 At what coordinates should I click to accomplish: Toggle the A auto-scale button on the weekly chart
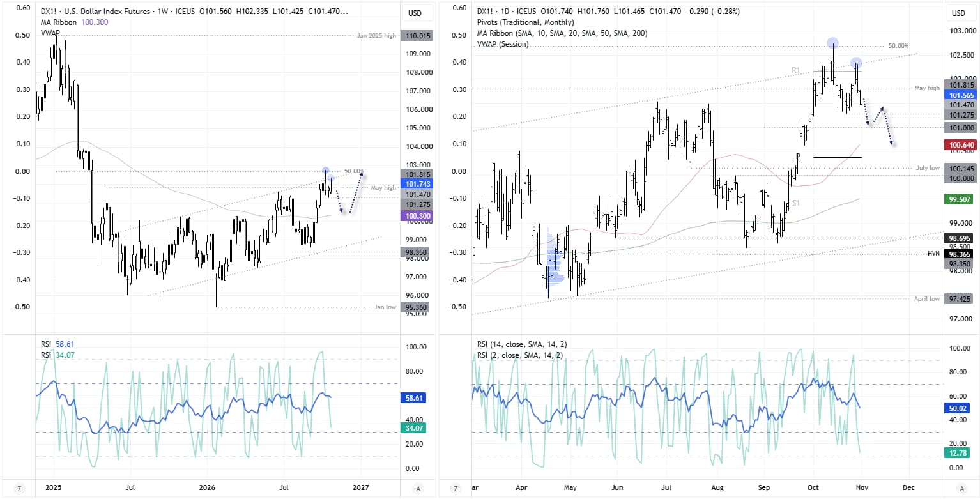tap(418, 489)
